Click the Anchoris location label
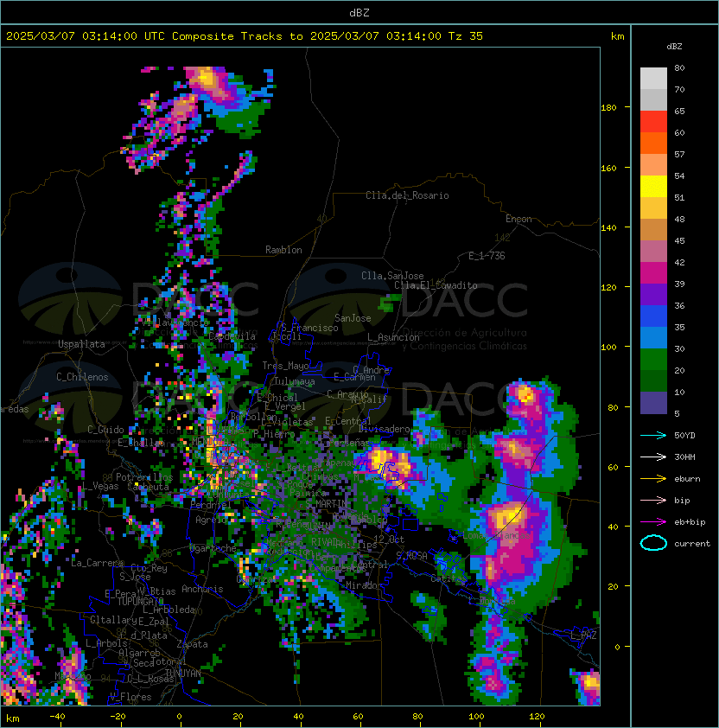This screenshot has width=719, height=728. [202, 589]
